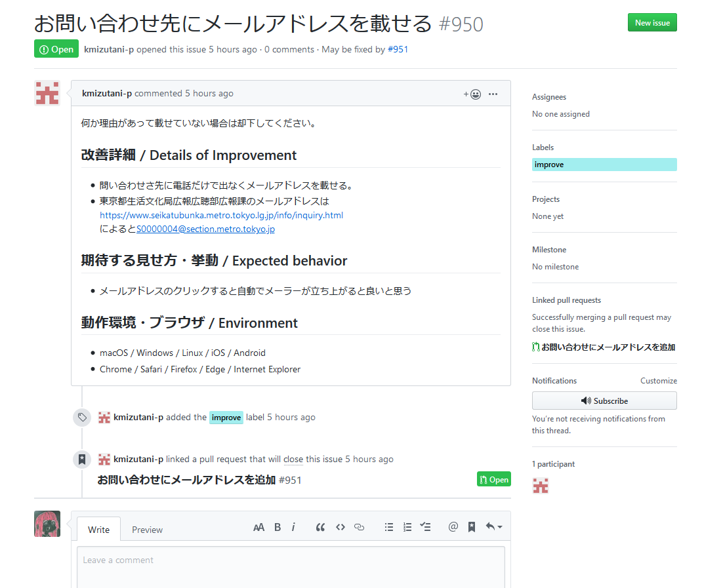
Task: Click '5 hours ago' in label event
Action: (x=291, y=417)
